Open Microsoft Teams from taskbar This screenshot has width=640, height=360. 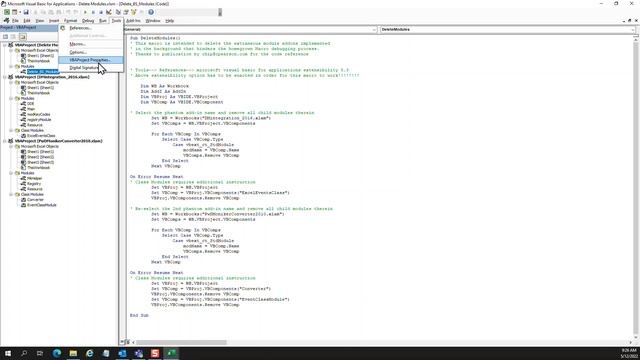point(138,353)
